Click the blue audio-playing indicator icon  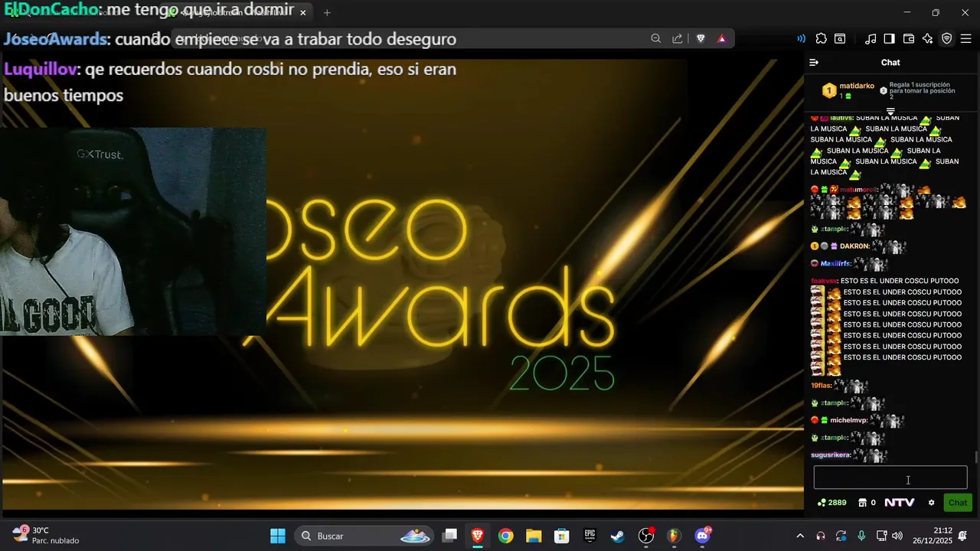pyautogui.click(x=801, y=38)
